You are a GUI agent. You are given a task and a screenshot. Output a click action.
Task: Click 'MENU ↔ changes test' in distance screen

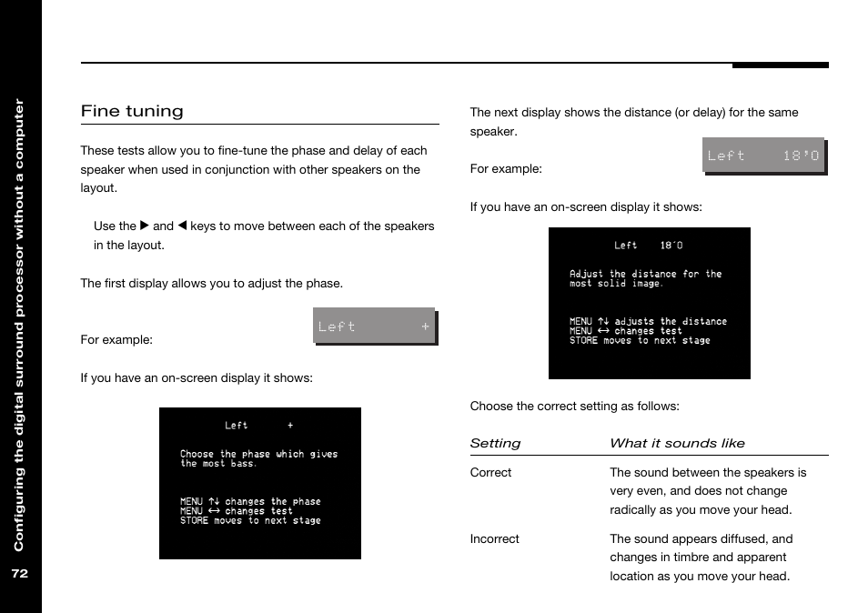coord(626,331)
